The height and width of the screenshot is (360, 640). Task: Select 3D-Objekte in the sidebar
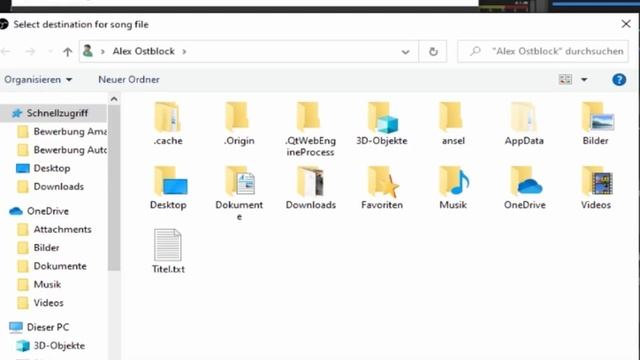50,346
